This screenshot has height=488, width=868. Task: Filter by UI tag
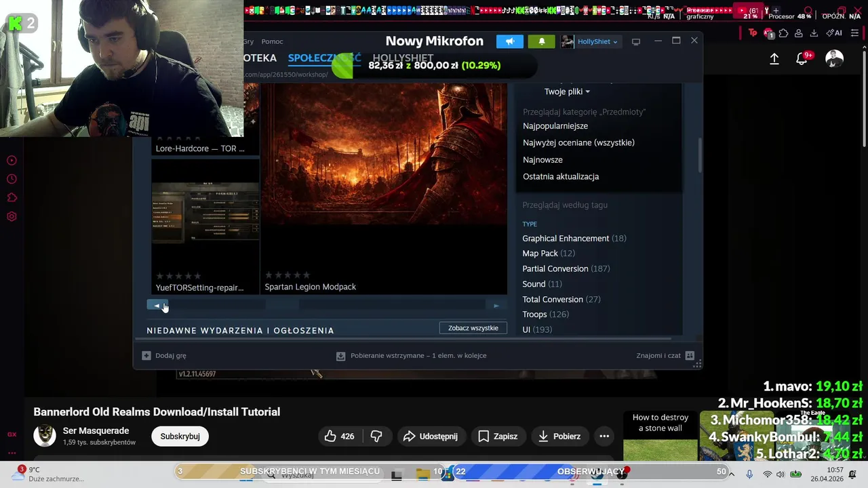(536, 329)
